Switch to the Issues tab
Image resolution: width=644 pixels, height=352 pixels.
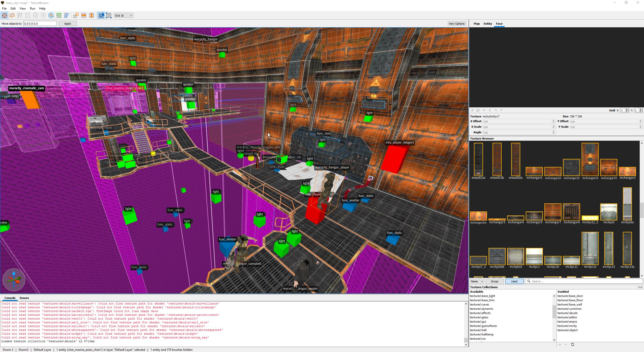[24, 298]
